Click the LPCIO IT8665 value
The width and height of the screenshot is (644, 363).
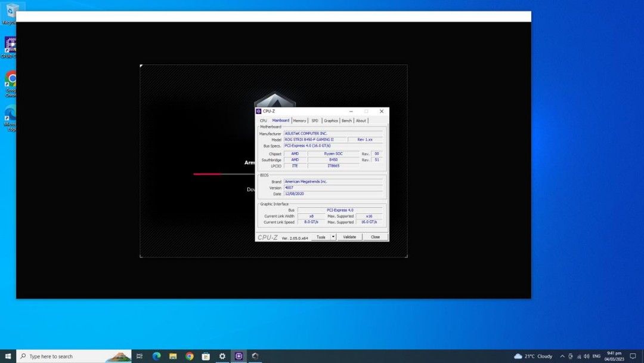click(333, 165)
